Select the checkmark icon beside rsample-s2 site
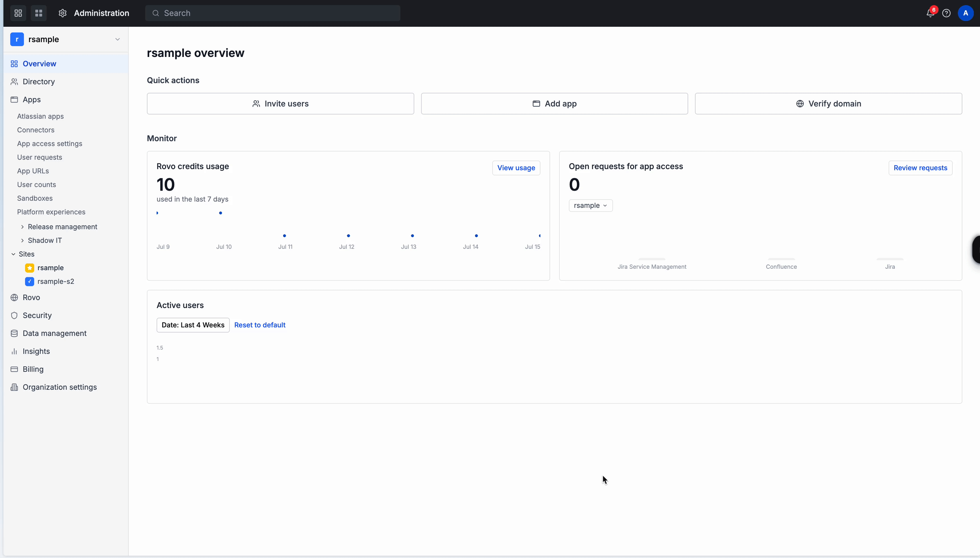This screenshot has height=558, width=980. (x=30, y=281)
